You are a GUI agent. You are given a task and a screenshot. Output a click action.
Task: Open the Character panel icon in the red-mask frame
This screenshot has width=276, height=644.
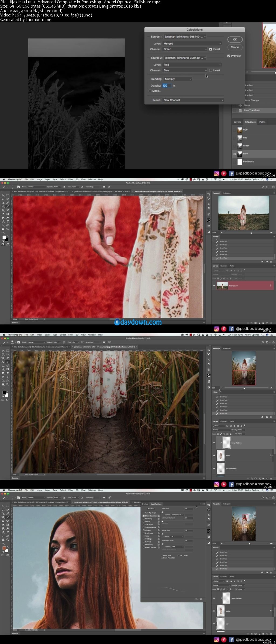pyautogui.click(x=209, y=204)
